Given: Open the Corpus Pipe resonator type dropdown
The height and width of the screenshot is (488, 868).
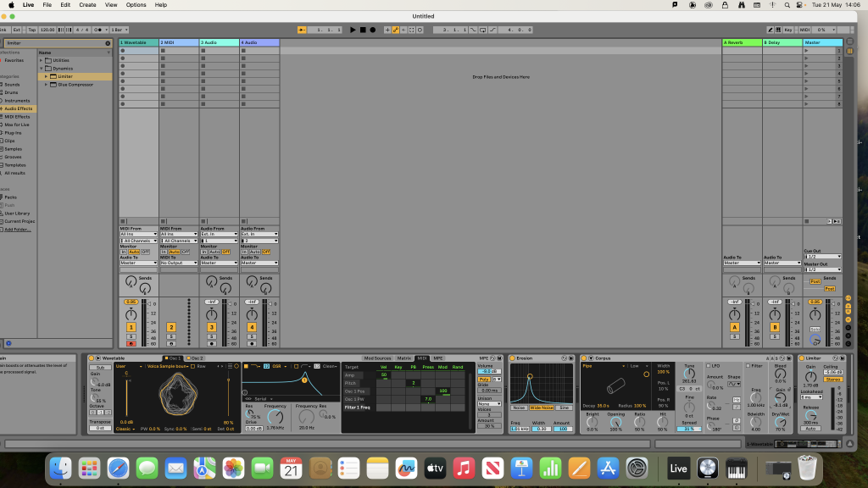Looking at the screenshot, I should 604,366.
